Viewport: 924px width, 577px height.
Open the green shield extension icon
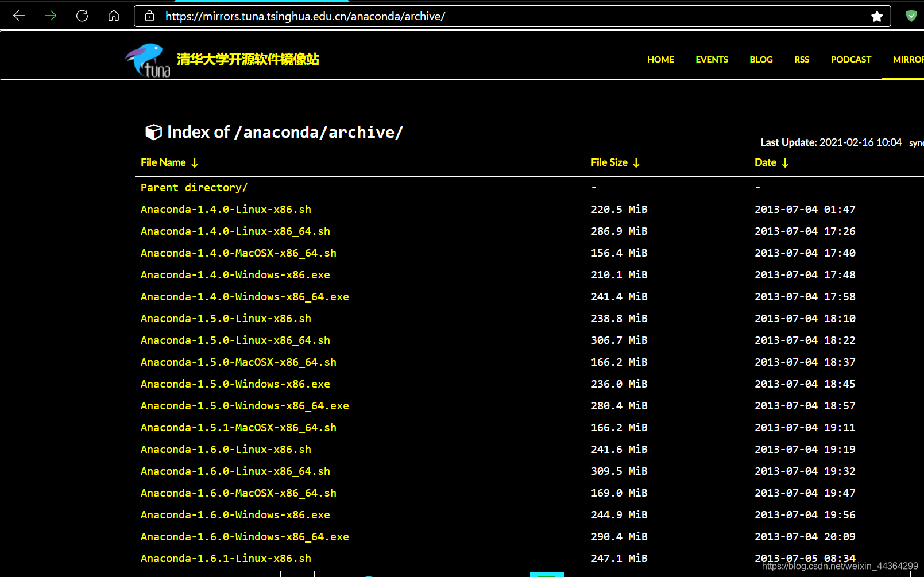[911, 16]
